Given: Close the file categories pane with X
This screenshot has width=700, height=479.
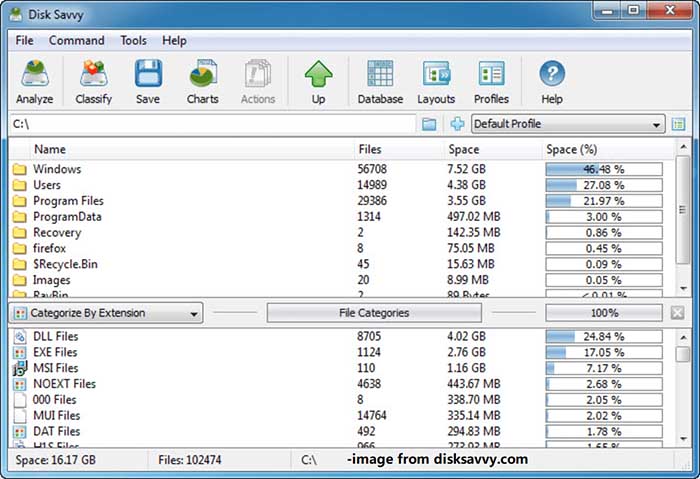Looking at the screenshot, I should click(x=677, y=313).
